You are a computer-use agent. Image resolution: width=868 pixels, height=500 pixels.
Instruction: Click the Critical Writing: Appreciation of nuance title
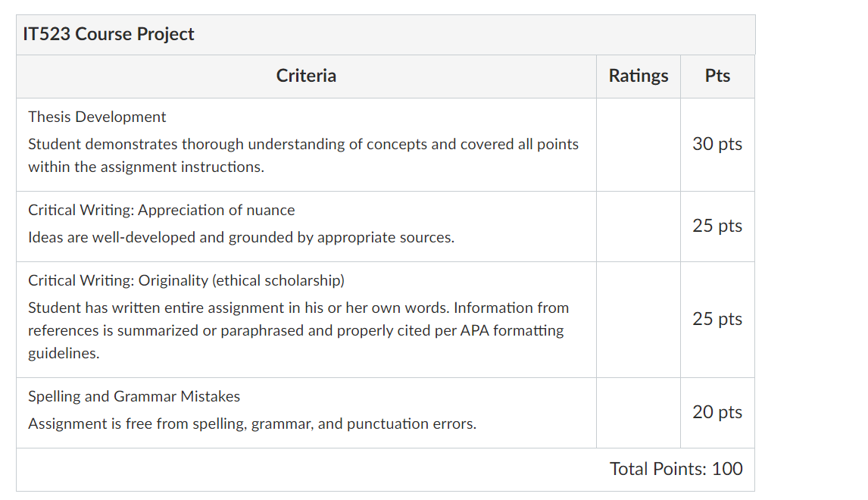pyautogui.click(x=161, y=211)
